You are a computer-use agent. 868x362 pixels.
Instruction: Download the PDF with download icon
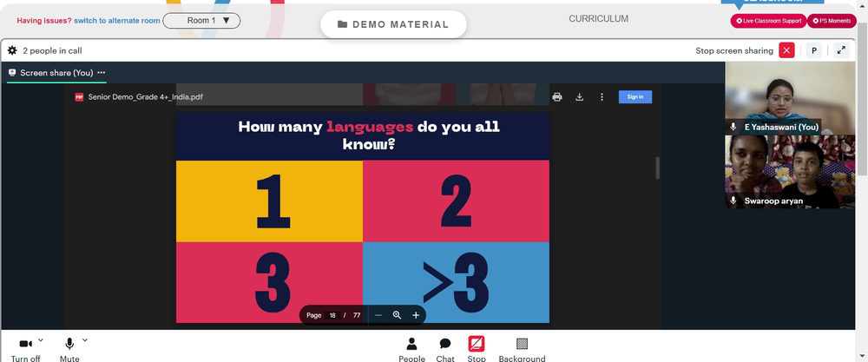point(580,97)
